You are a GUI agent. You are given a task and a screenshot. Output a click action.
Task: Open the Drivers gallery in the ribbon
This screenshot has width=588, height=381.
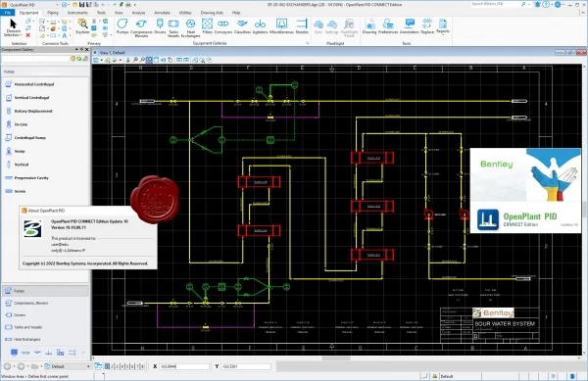[x=160, y=26]
